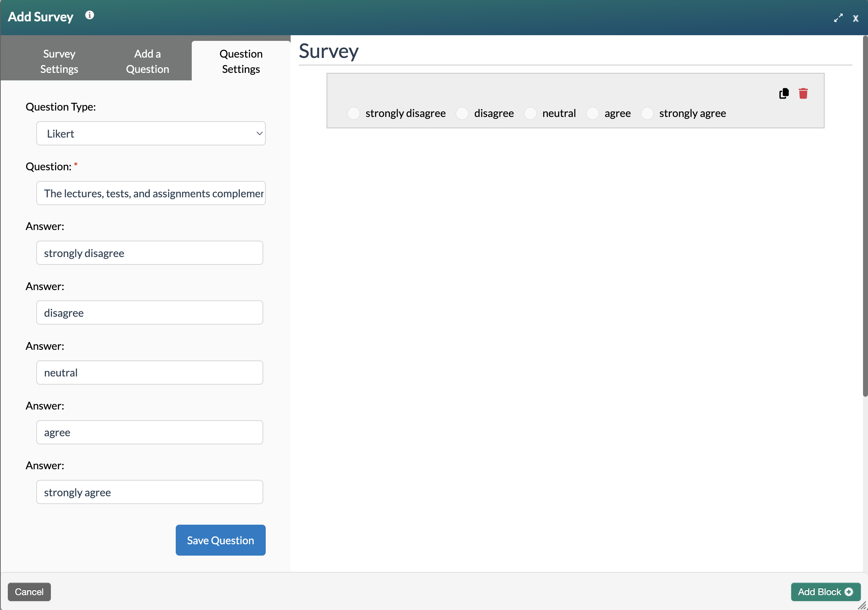
Task: Choose the neutral radio button
Action: pos(530,113)
